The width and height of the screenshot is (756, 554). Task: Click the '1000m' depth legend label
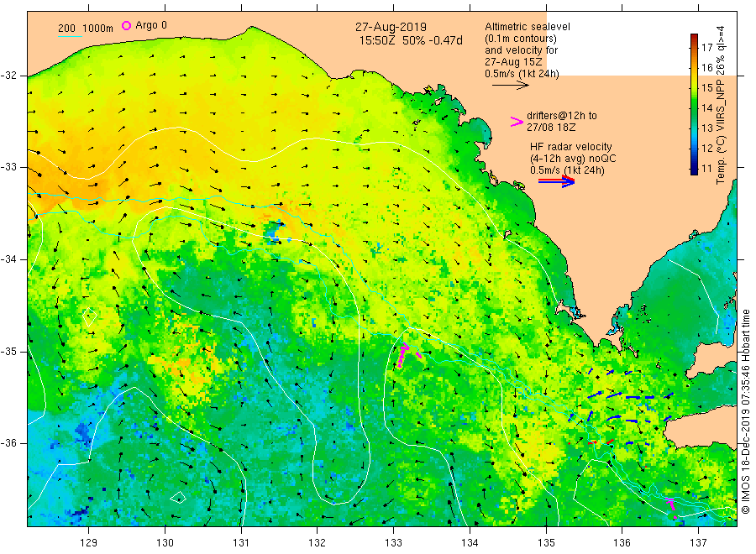98,29
